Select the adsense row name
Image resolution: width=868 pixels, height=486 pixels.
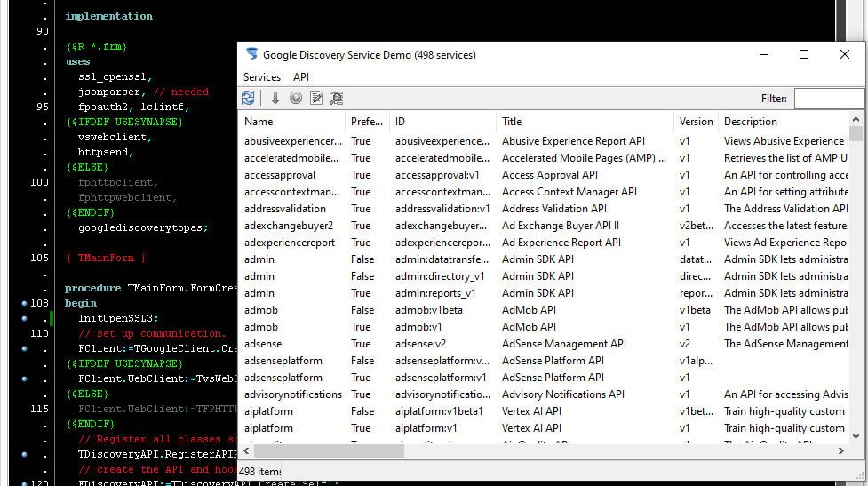coord(263,344)
